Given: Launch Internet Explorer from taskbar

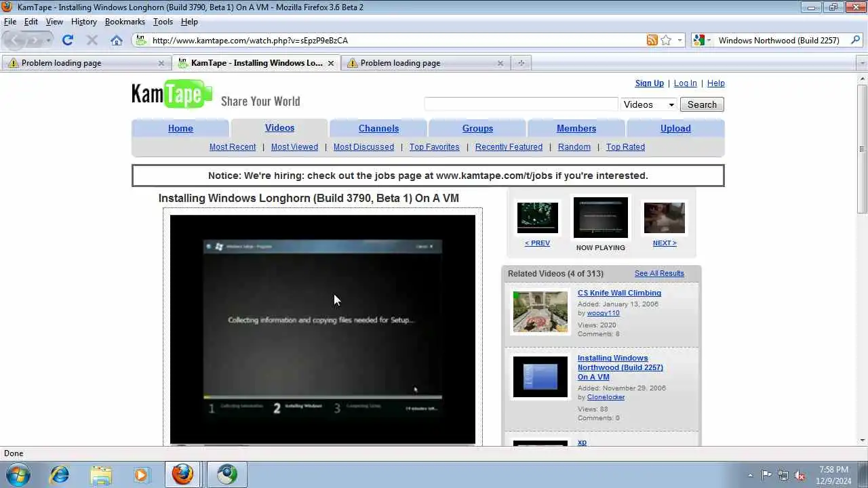Looking at the screenshot, I should [60, 474].
